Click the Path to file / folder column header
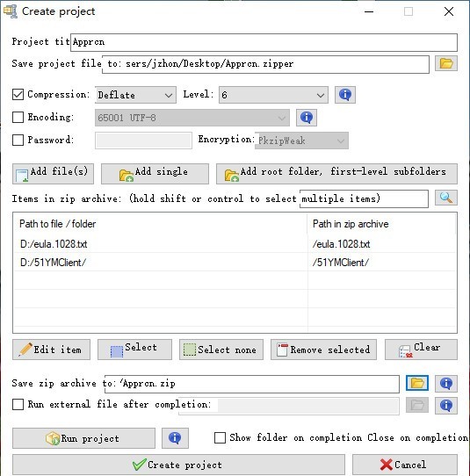Viewport: 470px width, 476px height. click(x=161, y=224)
